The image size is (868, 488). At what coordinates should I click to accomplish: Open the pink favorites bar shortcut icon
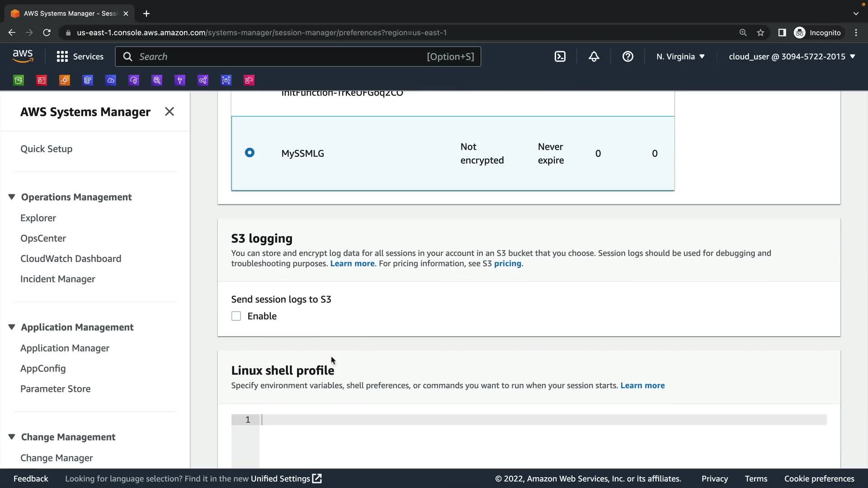click(249, 80)
